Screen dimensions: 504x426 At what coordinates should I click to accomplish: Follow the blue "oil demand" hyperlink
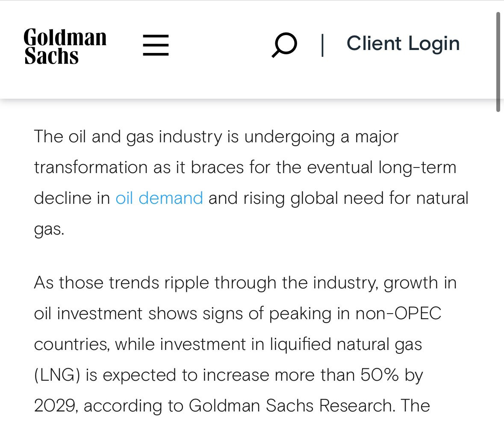click(x=159, y=198)
